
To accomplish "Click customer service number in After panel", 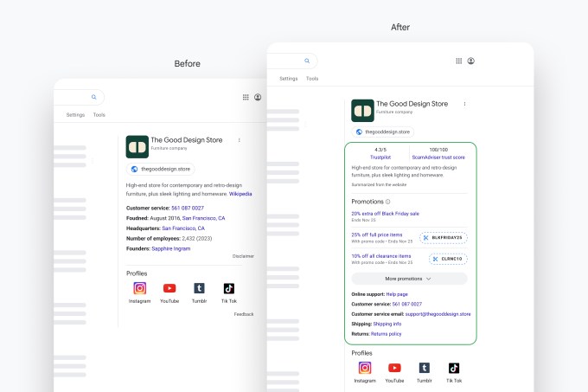I will click(x=407, y=305).
